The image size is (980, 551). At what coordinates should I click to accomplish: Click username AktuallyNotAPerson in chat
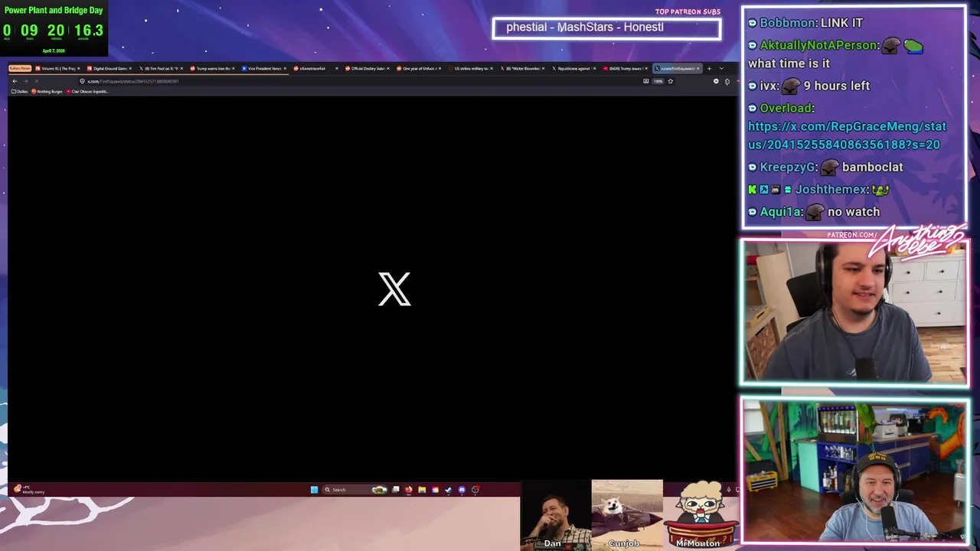[x=818, y=45]
